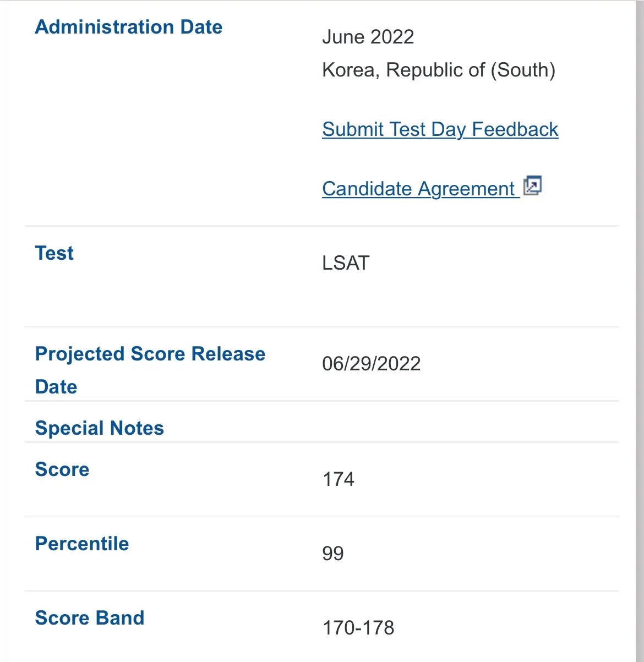Click the Score Band label
The height and width of the screenshot is (662, 644).
89,618
